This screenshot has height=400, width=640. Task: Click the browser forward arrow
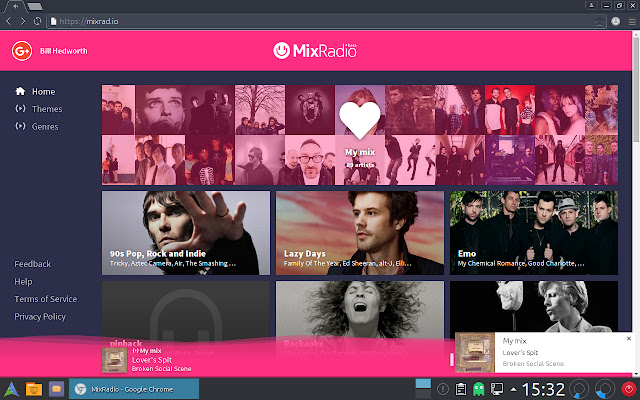coord(23,21)
